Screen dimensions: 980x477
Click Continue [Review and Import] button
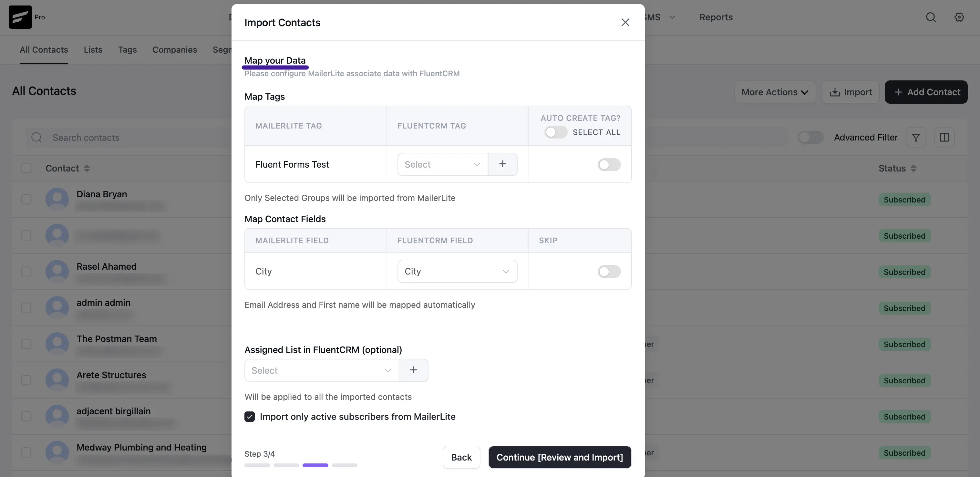point(560,457)
